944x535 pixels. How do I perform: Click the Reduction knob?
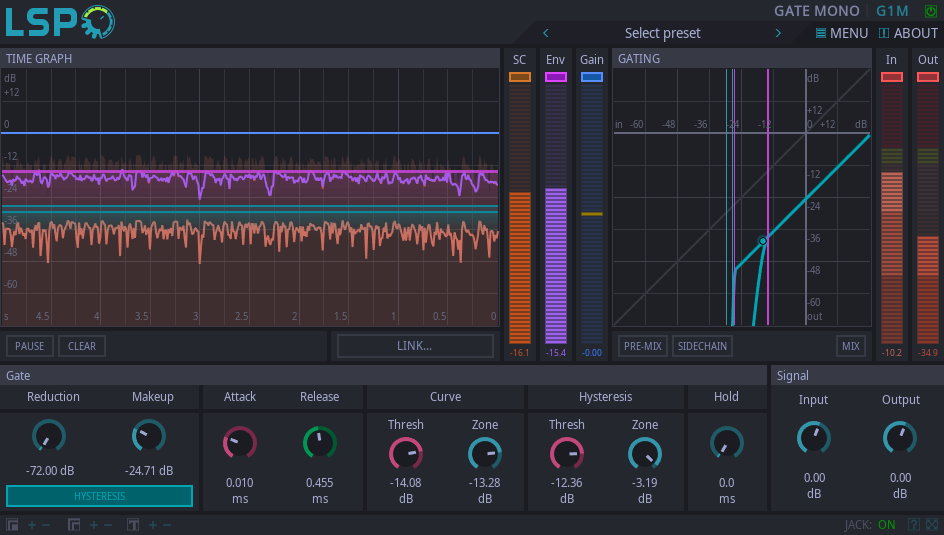[49, 436]
